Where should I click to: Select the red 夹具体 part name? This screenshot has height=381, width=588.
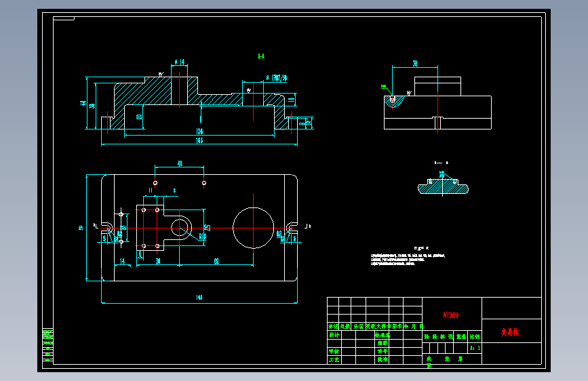[x=510, y=332]
